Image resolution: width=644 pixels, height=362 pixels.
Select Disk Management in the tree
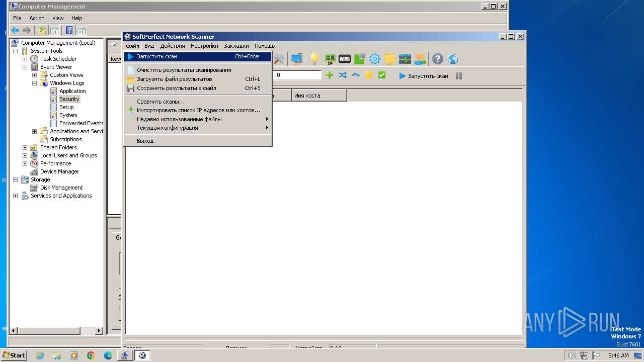click(61, 188)
